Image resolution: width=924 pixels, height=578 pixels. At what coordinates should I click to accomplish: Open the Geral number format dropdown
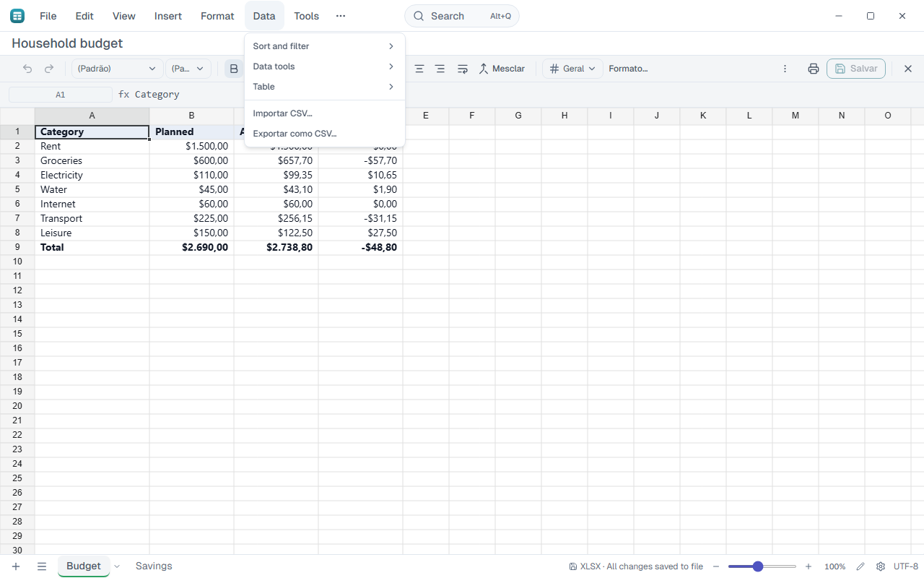tap(572, 69)
